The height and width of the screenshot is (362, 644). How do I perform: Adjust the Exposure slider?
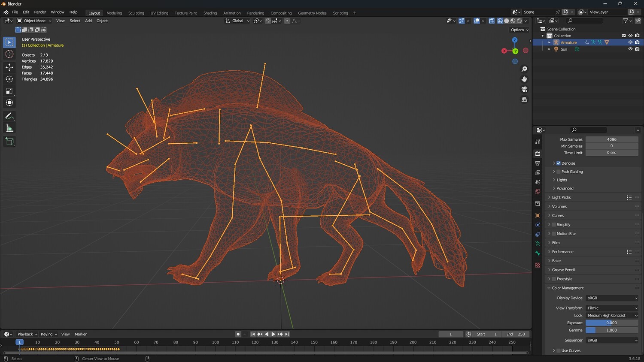[612, 323]
